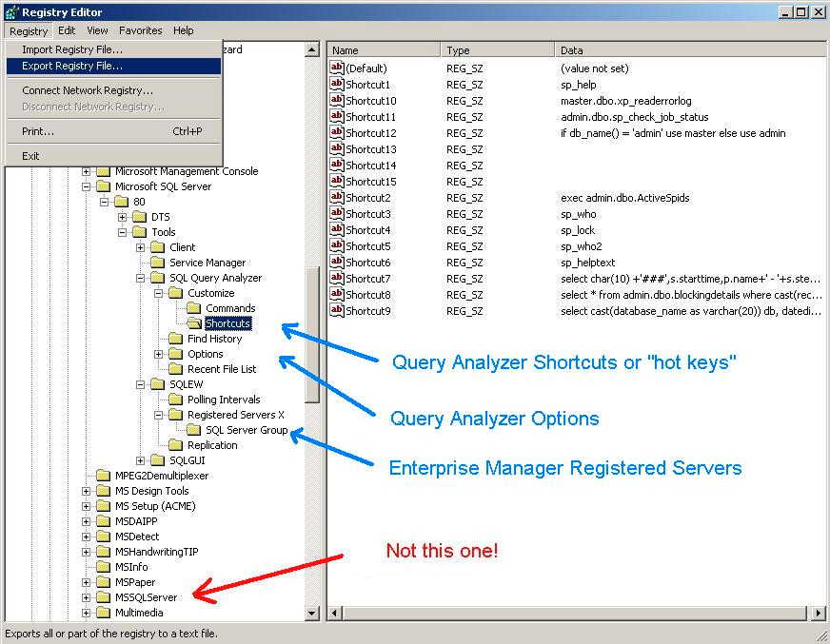Image resolution: width=830 pixels, height=644 pixels.
Task: Click tree pane scroll down arrow
Action: [312, 614]
